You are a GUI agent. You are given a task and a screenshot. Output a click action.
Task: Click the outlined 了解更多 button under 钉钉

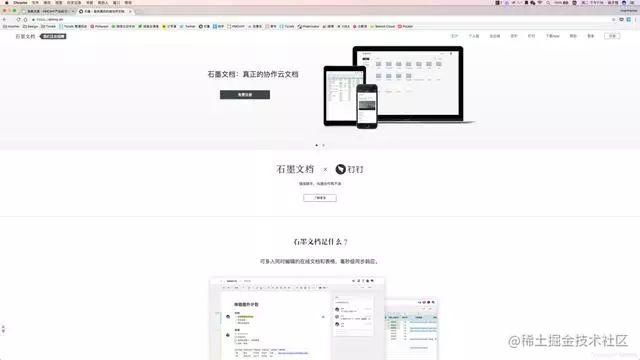tap(320, 198)
